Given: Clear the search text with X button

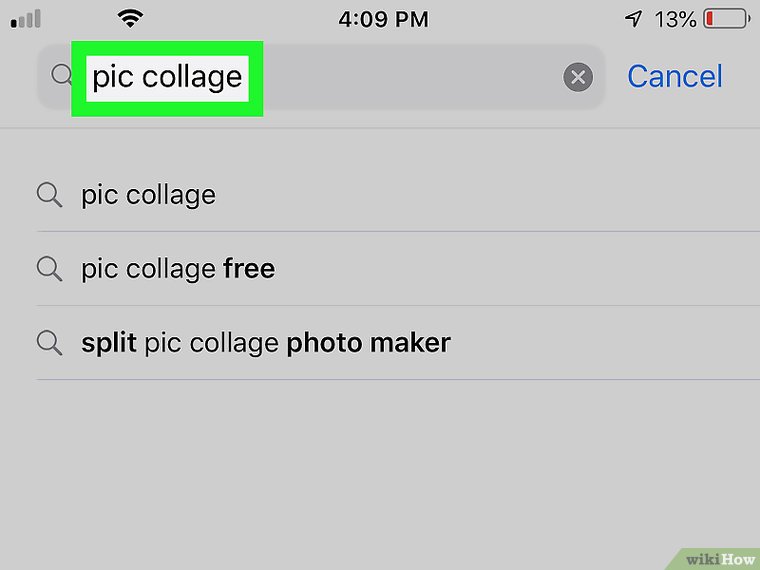Looking at the screenshot, I should [x=578, y=77].
